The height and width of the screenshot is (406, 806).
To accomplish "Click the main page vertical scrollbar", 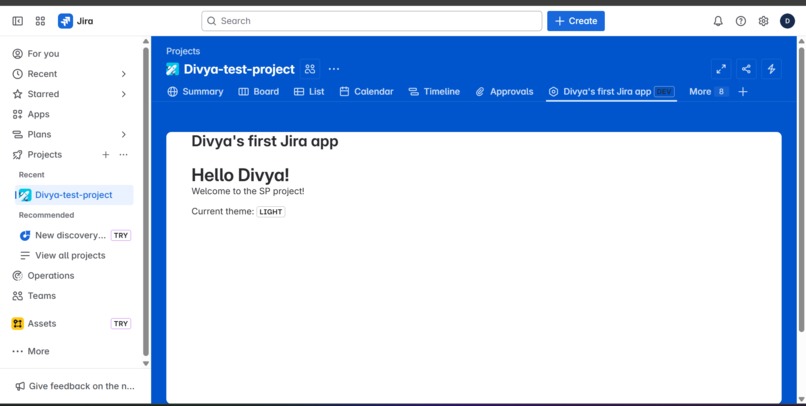I will (x=801, y=190).
